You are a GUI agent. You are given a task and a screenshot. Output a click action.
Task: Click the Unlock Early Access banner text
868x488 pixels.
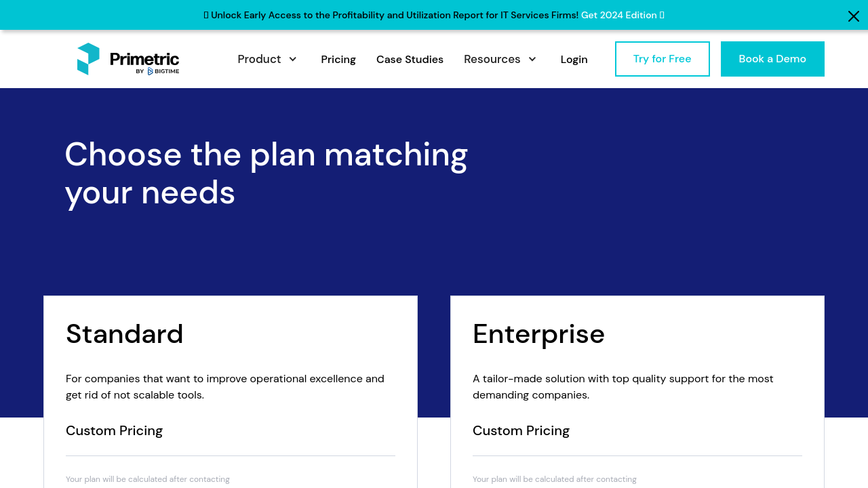pyautogui.click(x=393, y=15)
